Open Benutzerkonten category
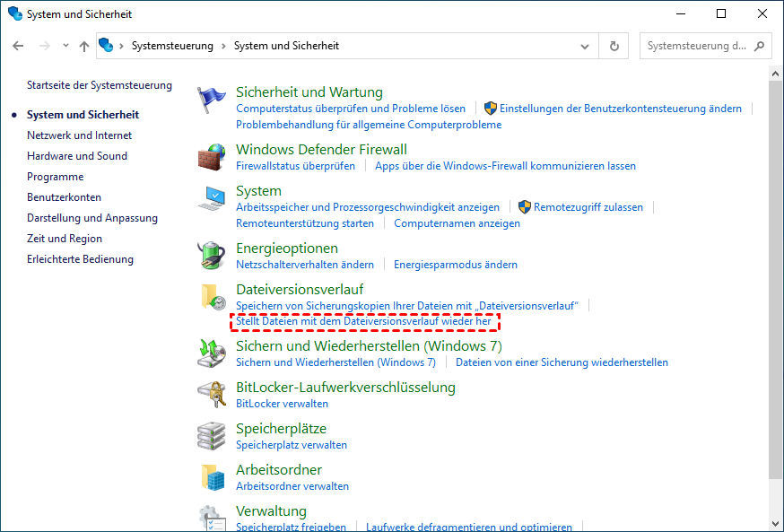The height and width of the screenshot is (532, 784). 64,197
